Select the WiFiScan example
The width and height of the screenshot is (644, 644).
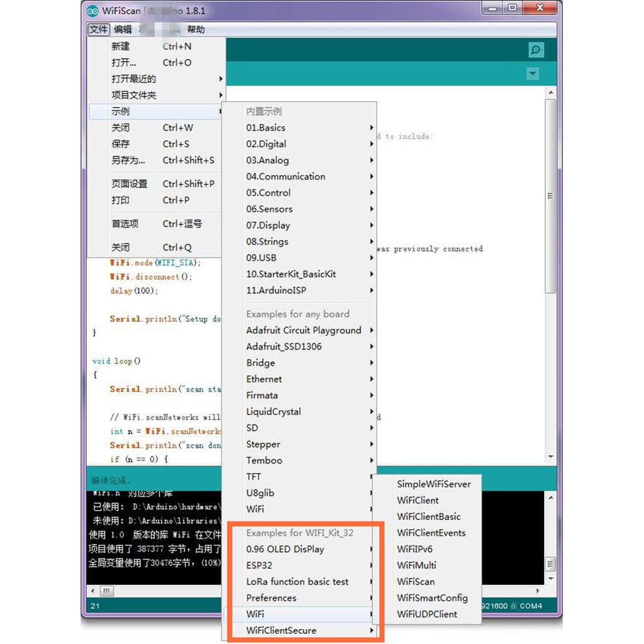point(416,581)
